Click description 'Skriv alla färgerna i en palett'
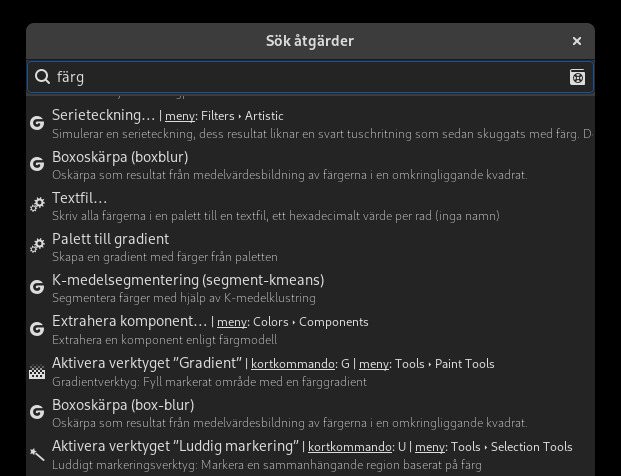Image resolution: width=621 pixels, height=476 pixels. click(276, 216)
